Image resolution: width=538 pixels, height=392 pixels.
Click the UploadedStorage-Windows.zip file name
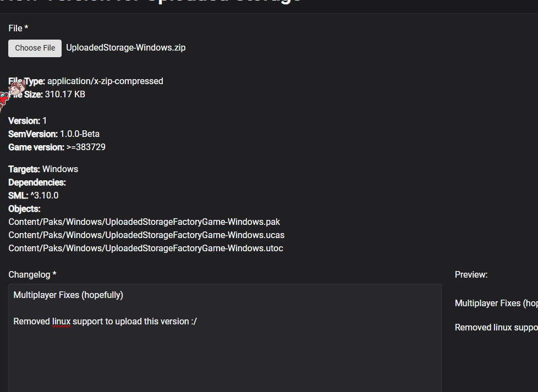[125, 48]
